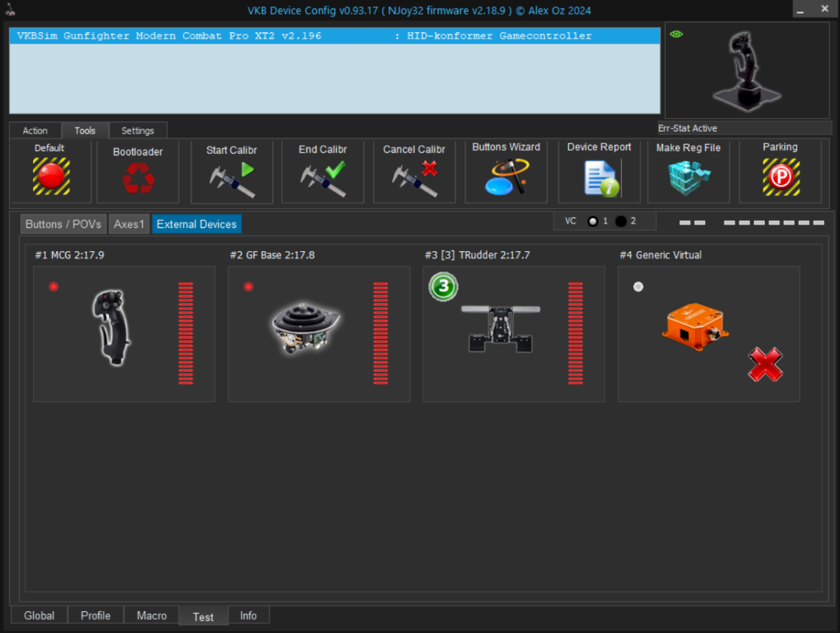Select the VKBSim Gunfighter device list row
The image size is (840, 633).
coord(335,36)
